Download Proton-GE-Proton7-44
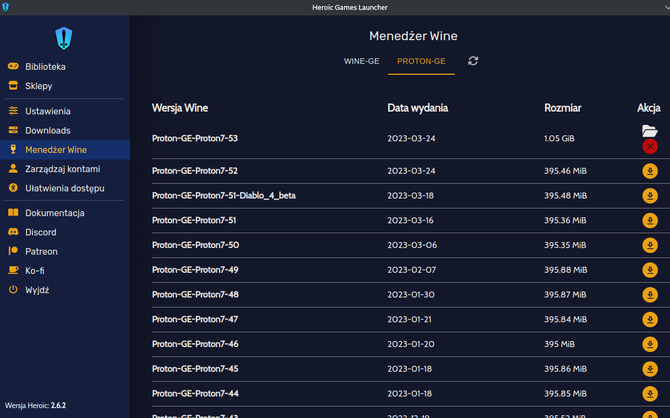 pyautogui.click(x=650, y=394)
